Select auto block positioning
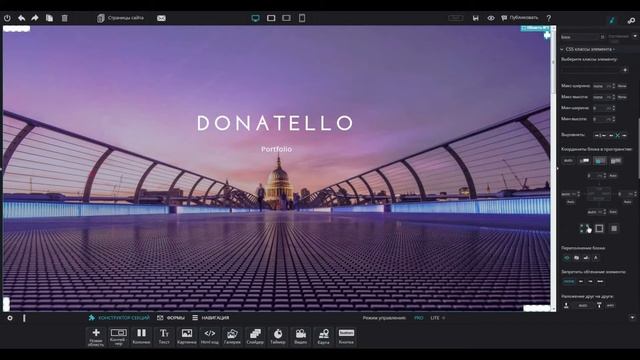 click(x=568, y=161)
